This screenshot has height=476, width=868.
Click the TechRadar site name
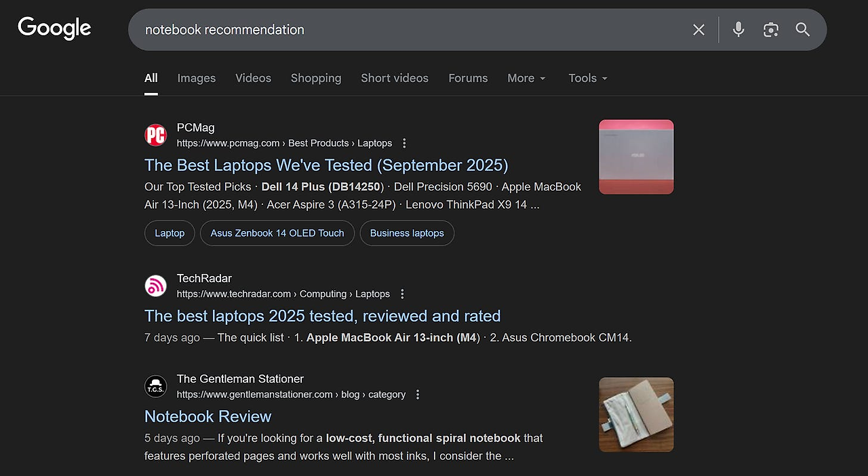pyautogui.click(x=204, y=278)
